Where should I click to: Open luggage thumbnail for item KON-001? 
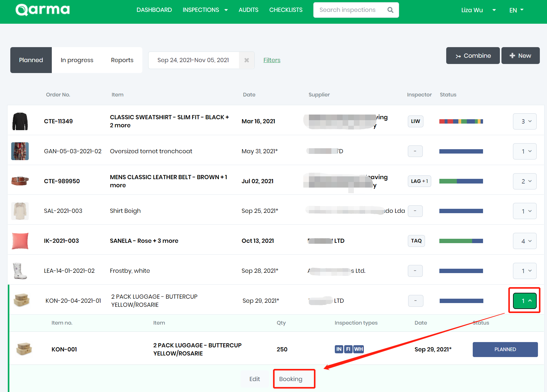24,349
